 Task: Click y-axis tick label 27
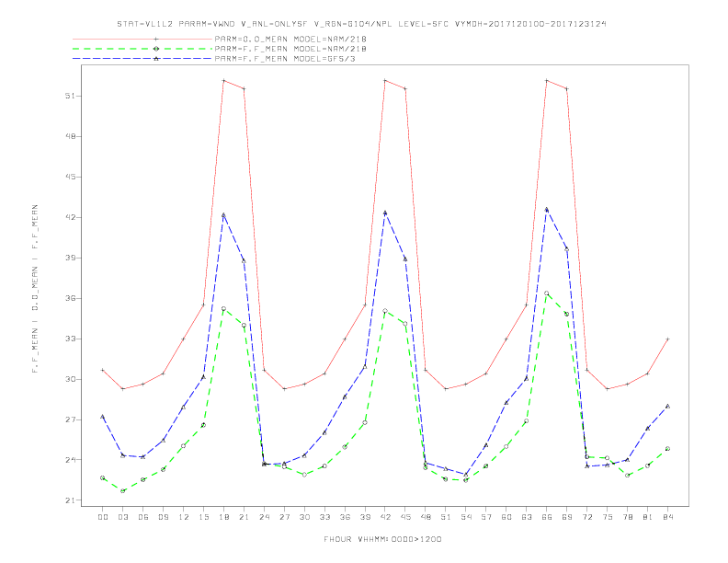70,419
